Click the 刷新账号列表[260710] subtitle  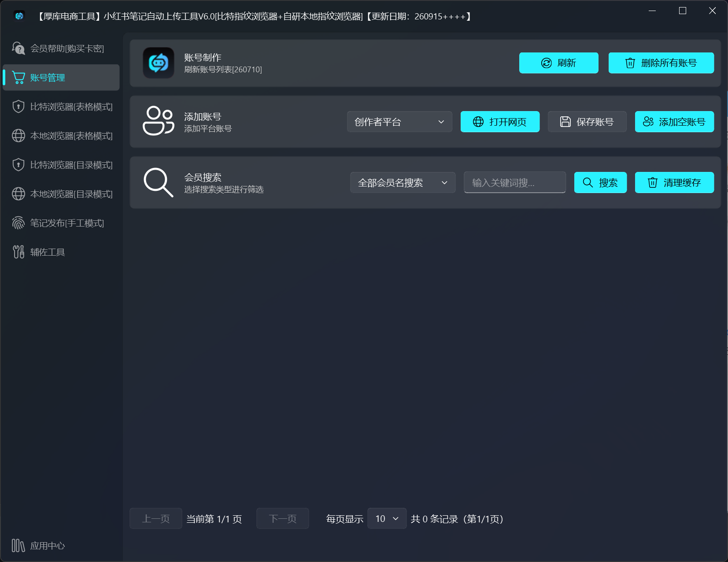pyautogui.click(x=223, y=70)
